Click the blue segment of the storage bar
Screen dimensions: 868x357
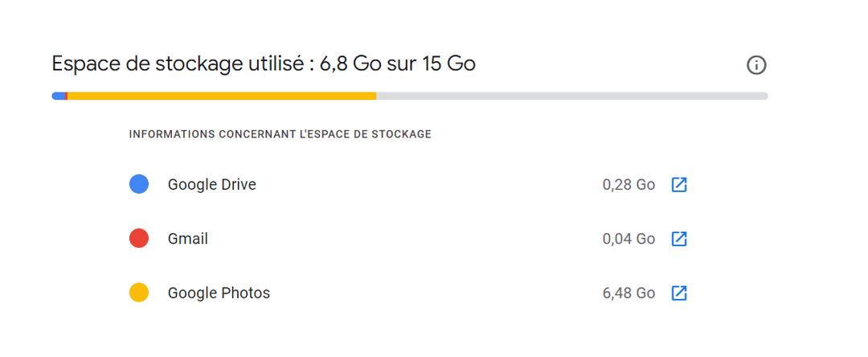pos(58,96)
